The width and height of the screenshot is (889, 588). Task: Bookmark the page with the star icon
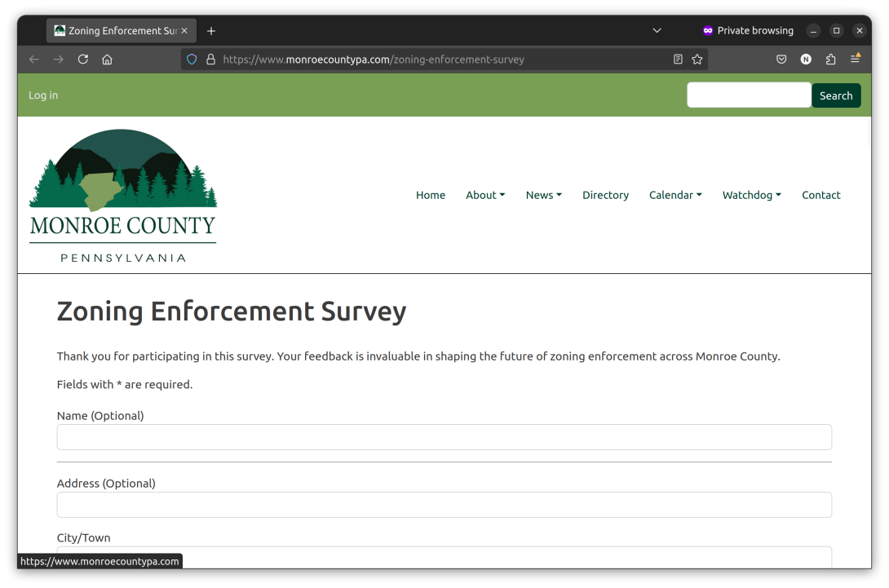pyautogui.click(x=697, y=59)
